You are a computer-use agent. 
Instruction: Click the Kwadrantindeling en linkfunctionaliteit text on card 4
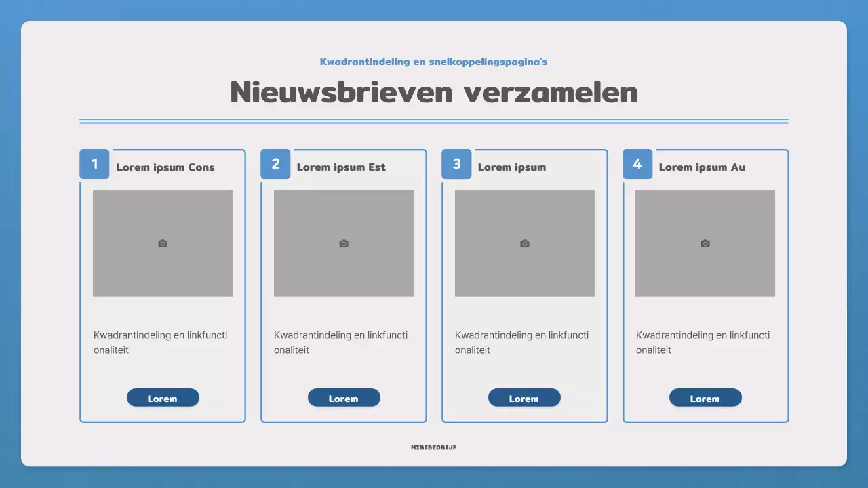(703, 342)
